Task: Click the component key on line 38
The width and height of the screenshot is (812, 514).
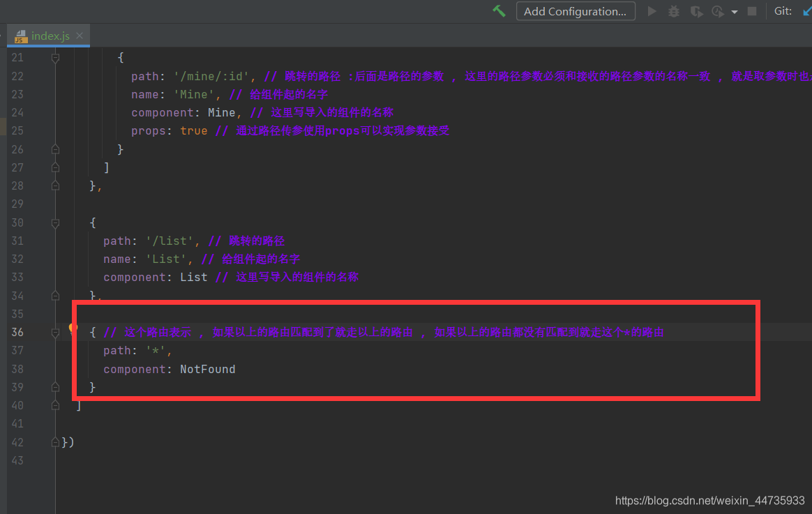Action: point(134,369)
